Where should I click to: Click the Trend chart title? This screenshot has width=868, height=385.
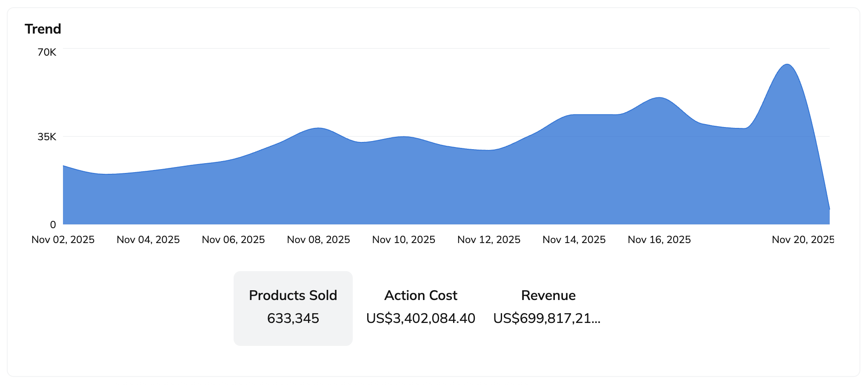tap(43, 29)
